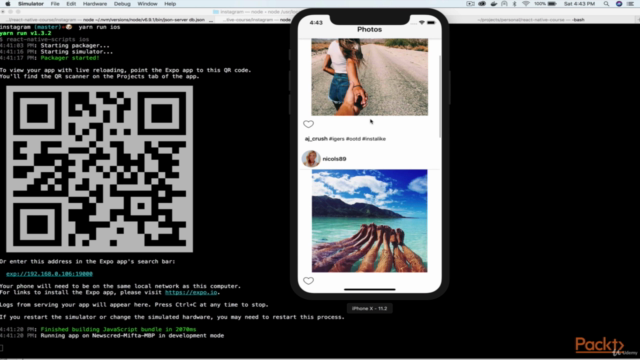The image size is (640, 360).
Task: Open the https://expo.io link
Action: (x=191, y=292)
